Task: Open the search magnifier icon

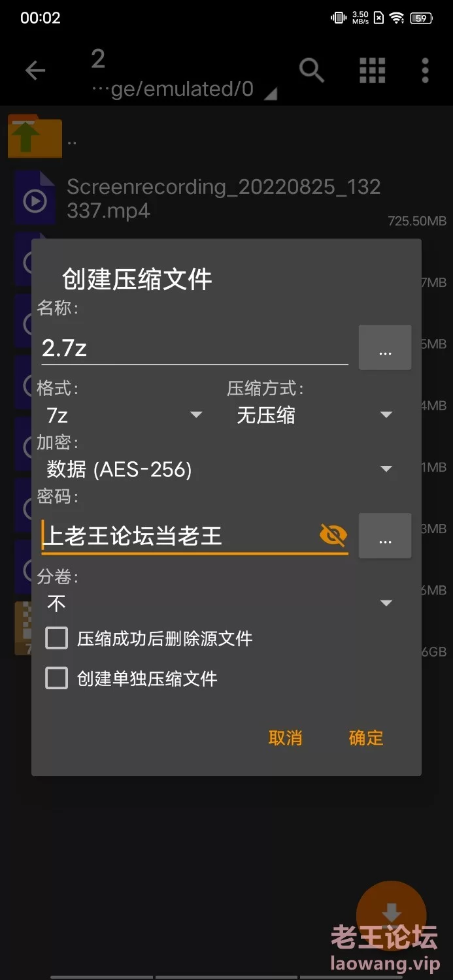Action: 312,70
